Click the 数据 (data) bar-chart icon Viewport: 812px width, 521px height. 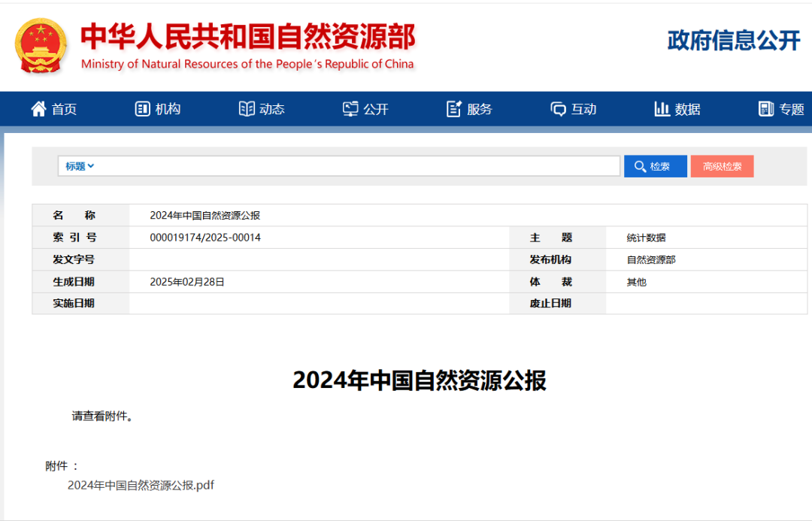(x=661, y=108)
